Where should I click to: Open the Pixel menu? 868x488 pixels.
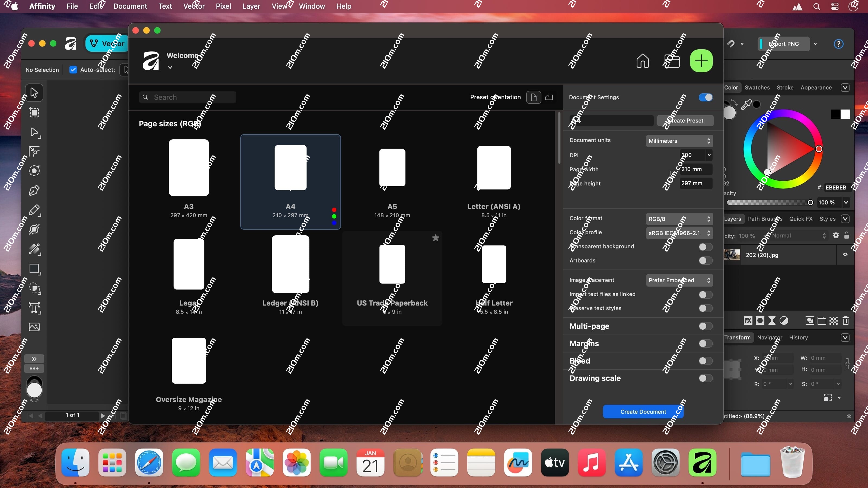(x=224, y=6)
